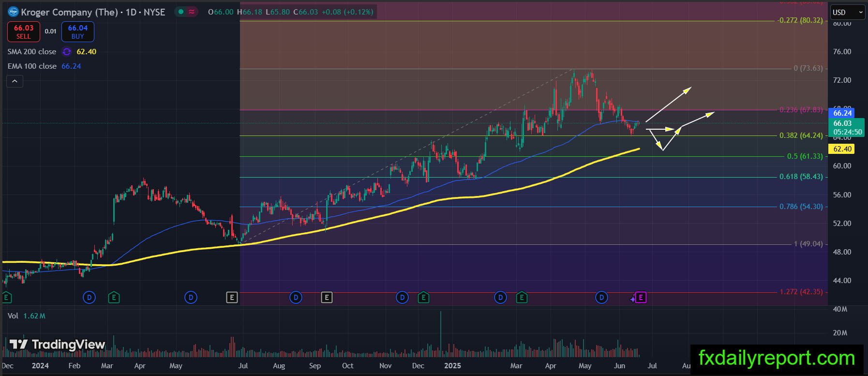Open the dividend marker above Nov 2024
Image resolution: width=868 pixels, height=376 pixels.
(402, 297)
